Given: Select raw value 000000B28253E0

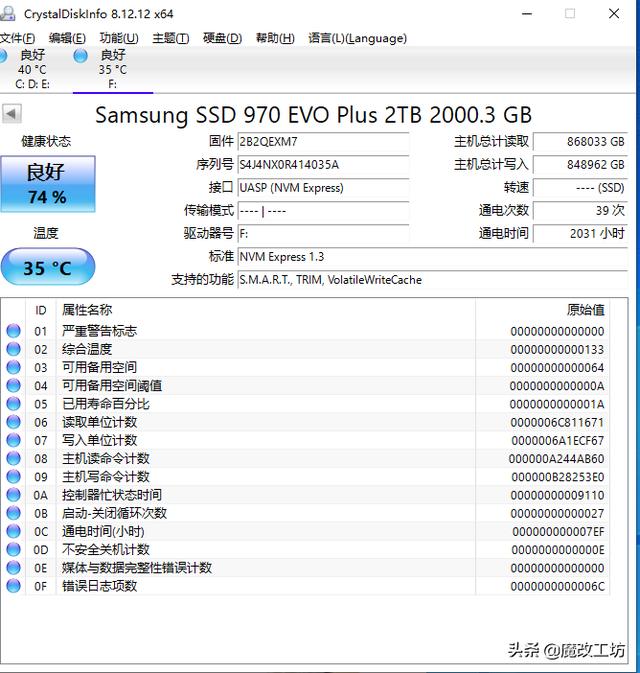Looking at the screenshot, I should 558,477.
